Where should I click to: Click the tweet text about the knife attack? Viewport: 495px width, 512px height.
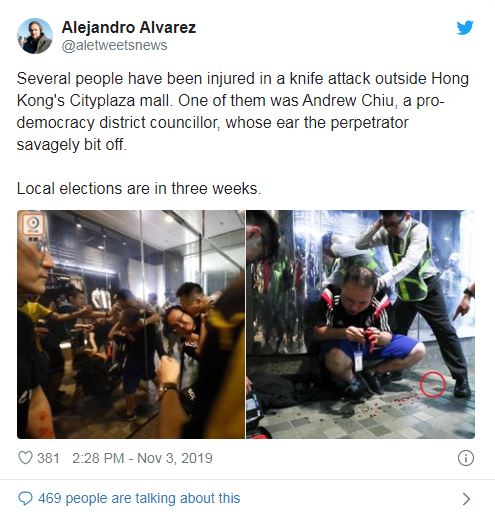click(243, 112)
